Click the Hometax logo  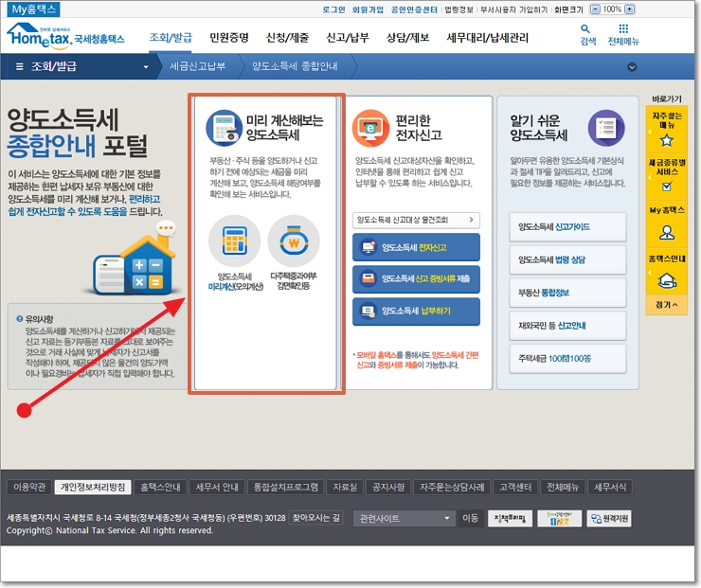[65, 35]
